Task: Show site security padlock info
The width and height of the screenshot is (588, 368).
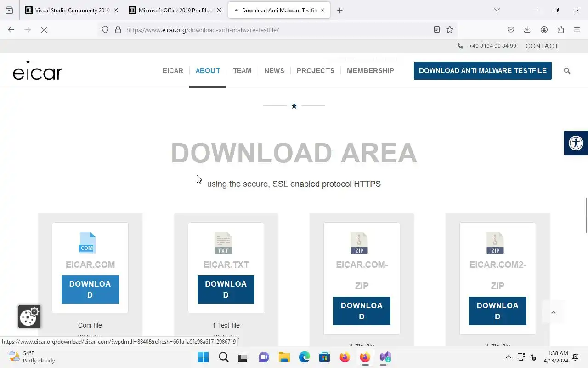Action: [x=118, y=30]
